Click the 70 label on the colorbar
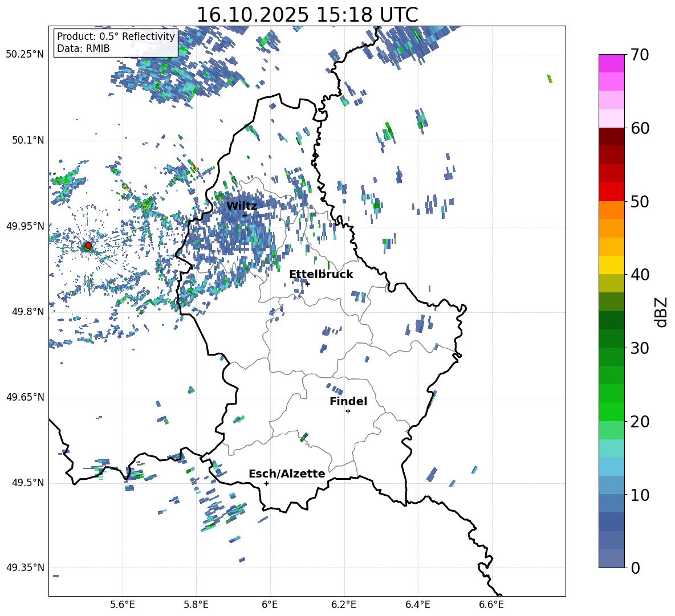 (640, 55)
